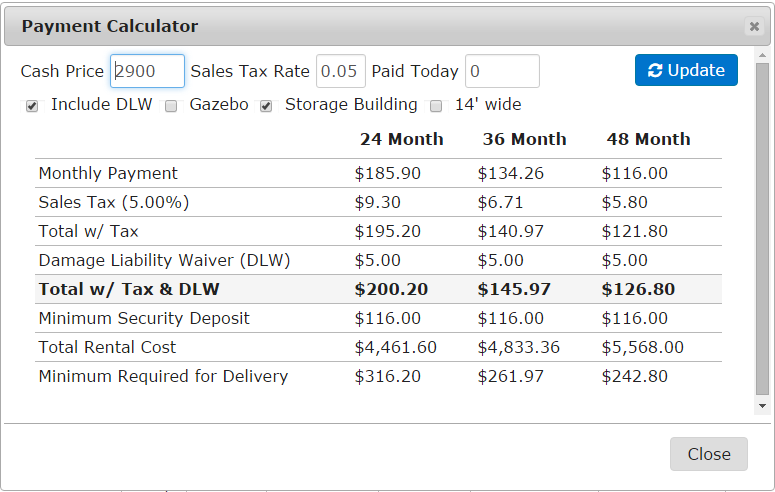This screenshot has height=492, width=775.
Task: Click the refresh icon on Update
Action: point(655,71)
